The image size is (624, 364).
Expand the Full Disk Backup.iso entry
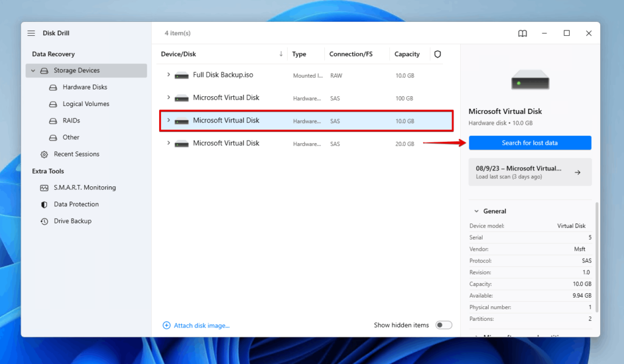point(169,74)
